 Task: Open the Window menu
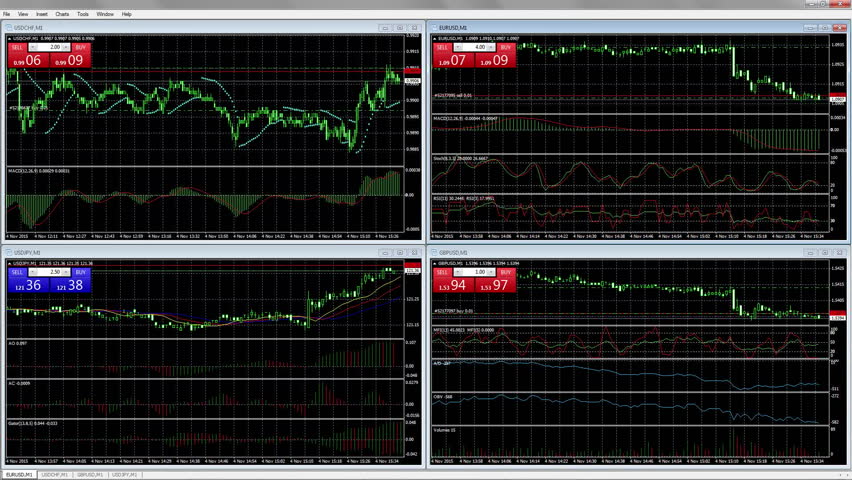(x=105, y=14)
